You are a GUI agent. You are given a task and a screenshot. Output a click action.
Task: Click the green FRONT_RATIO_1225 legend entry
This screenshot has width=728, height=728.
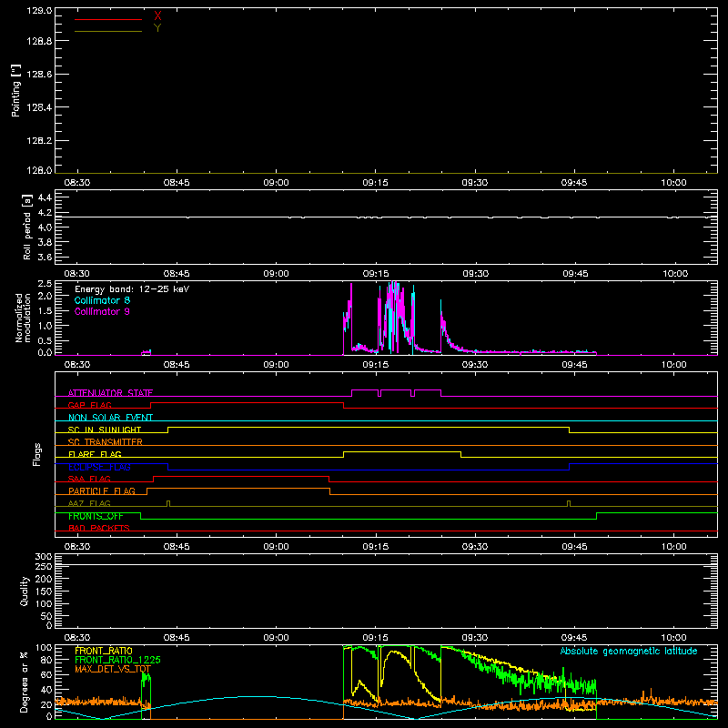click(118, 660)
